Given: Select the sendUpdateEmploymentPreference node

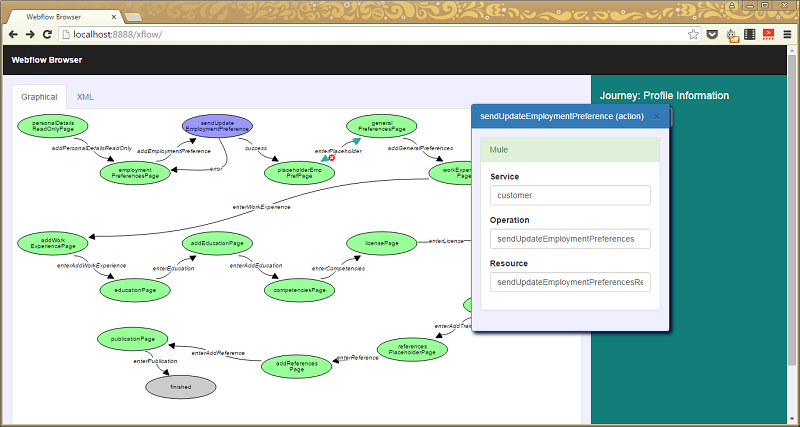Looking at the screenshot, I should pyautogui.click(x=217, y=125).
